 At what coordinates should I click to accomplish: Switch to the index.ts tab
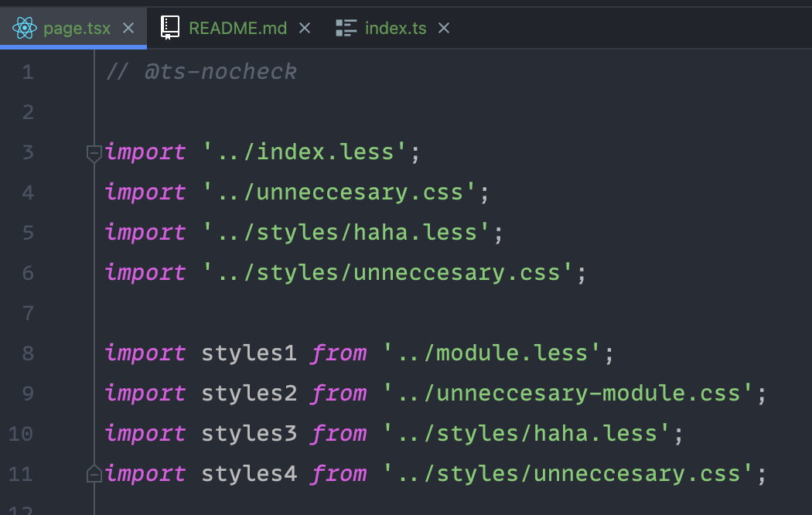tap(395, 29)
